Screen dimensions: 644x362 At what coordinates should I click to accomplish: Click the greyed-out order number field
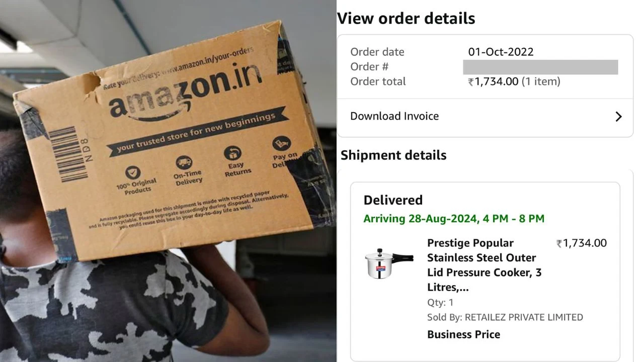[540, 67]
